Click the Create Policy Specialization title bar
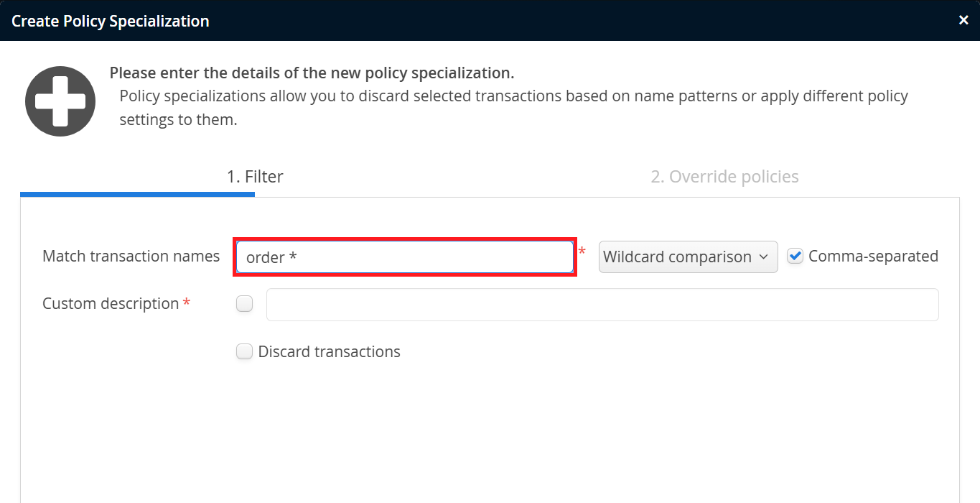 coord(431,20)
